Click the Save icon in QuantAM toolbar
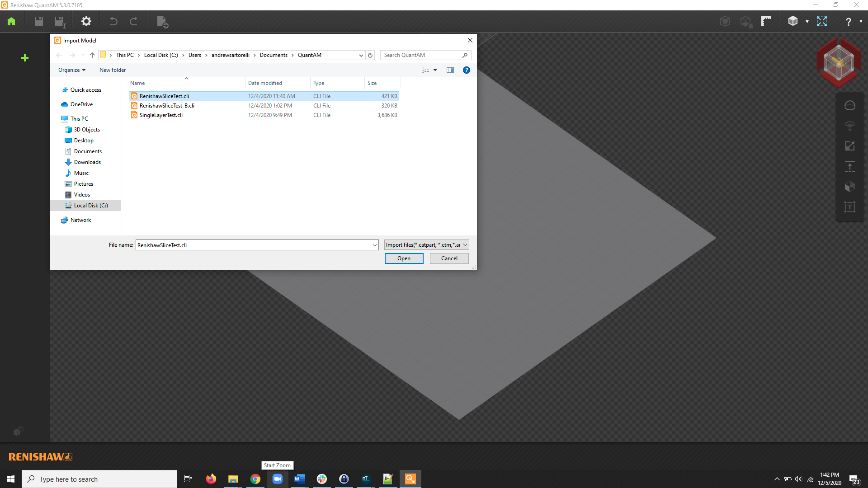Viewport: 868px width, 488px height. (x=39, y=21)
